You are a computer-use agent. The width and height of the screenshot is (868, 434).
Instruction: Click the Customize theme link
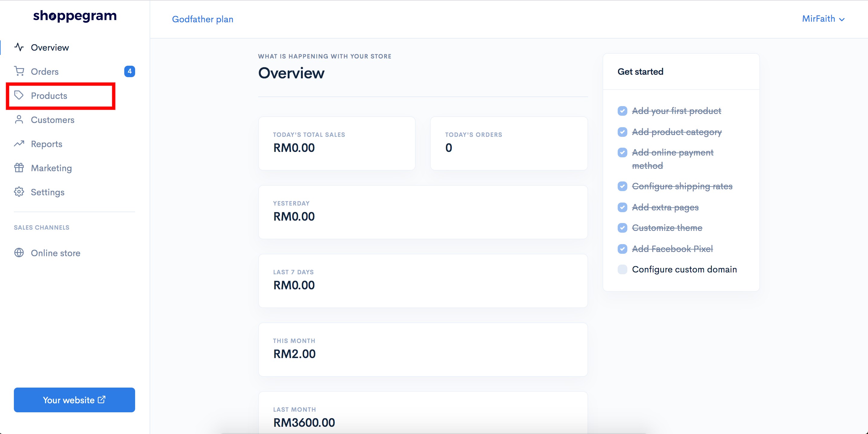667,228
